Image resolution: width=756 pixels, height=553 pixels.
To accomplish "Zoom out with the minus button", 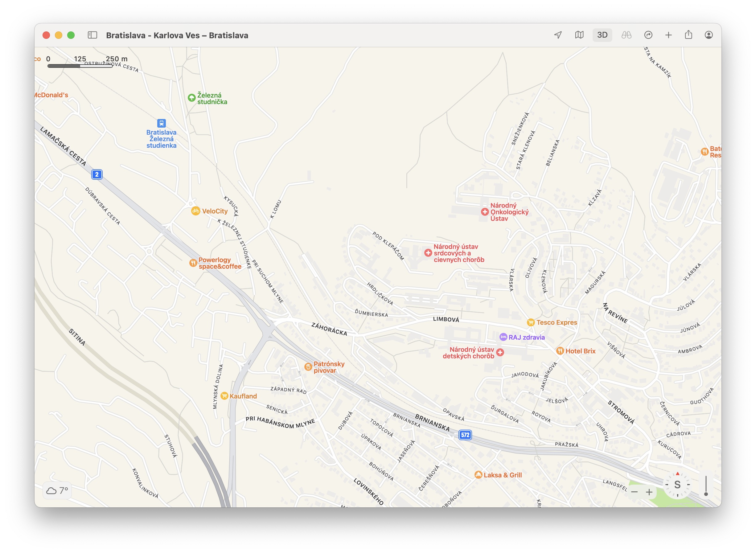I will (634, 492).
